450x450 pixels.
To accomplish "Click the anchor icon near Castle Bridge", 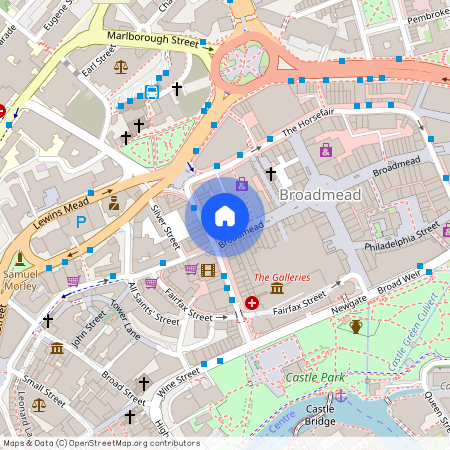I will [341, 396].
